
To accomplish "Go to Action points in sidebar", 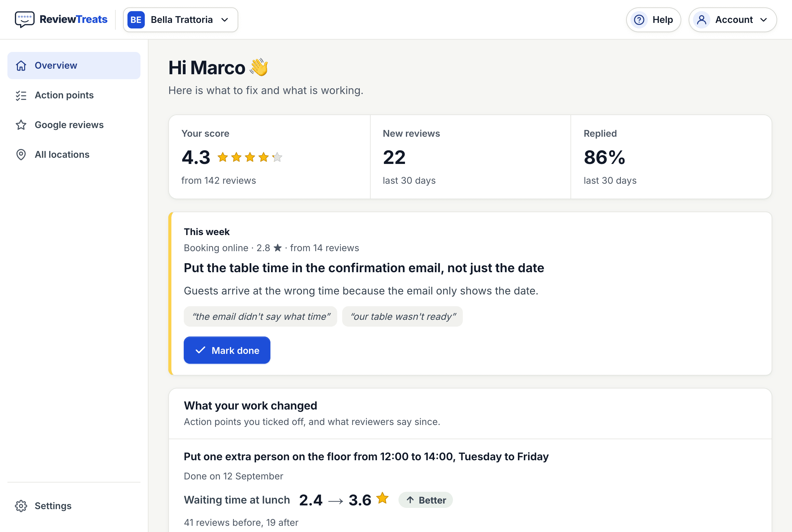I will pyautogui.click(x=74, y=95).
